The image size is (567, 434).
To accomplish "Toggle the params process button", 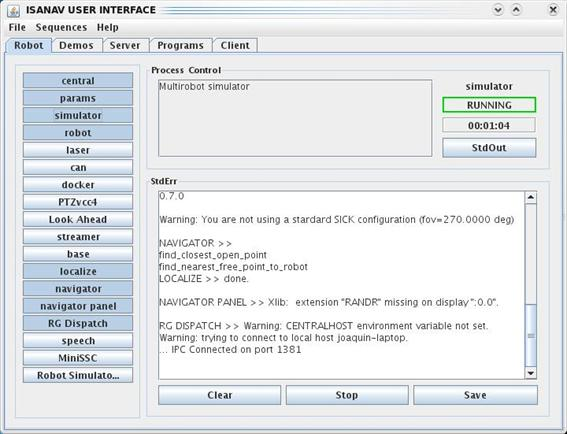I will click(x=78, y=98).
